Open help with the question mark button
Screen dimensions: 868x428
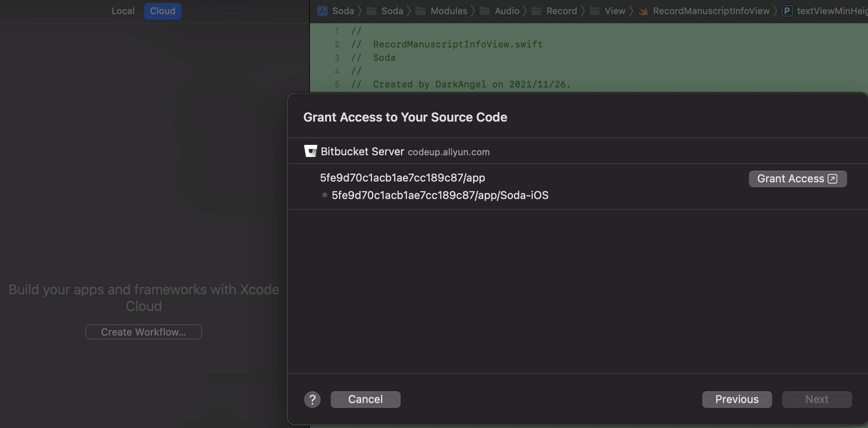pyautogui.click(x=312, y=400)
